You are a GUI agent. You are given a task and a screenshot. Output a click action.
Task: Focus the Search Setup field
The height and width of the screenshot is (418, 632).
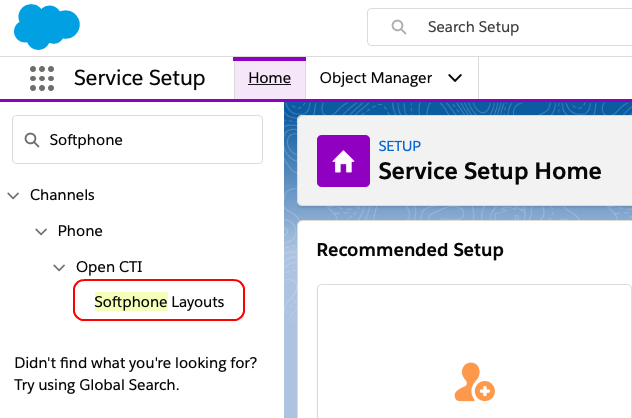click(x=500, y=27)
